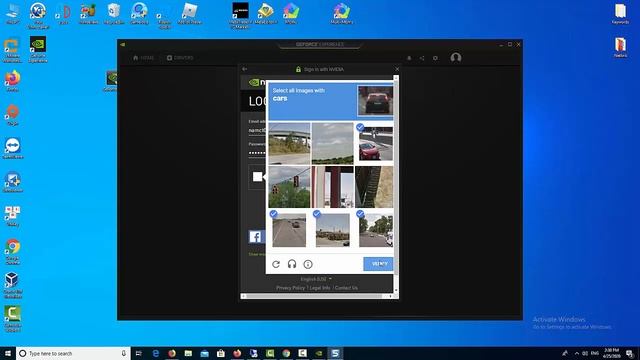Click the headphones audio challenge icon
The width and height of the screenshot is (640, 360).
click(x=292, y=264)
